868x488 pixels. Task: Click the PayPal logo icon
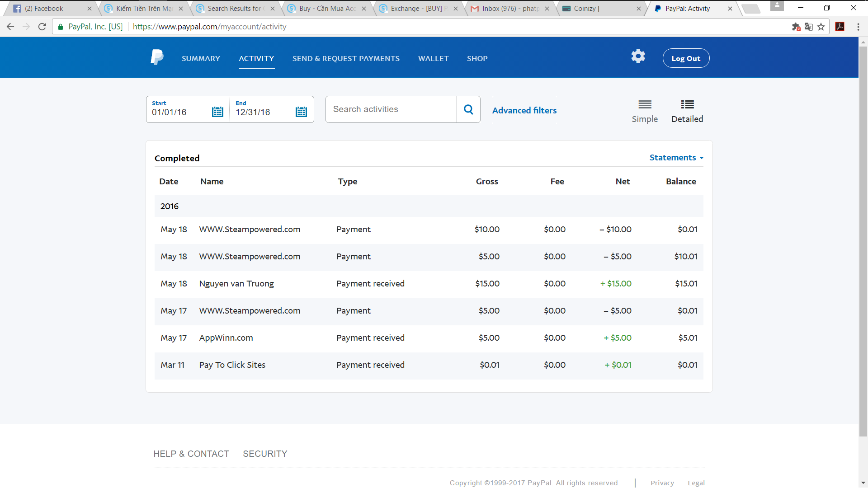point(157,57)
